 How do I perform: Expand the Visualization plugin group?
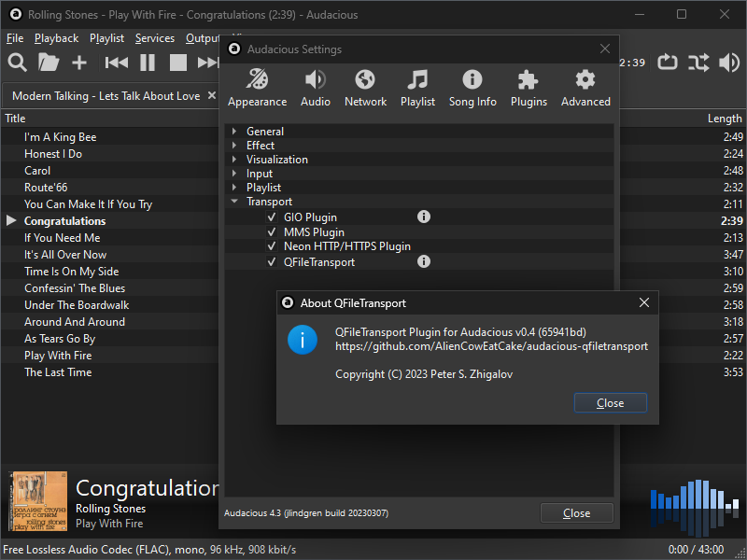234,159
